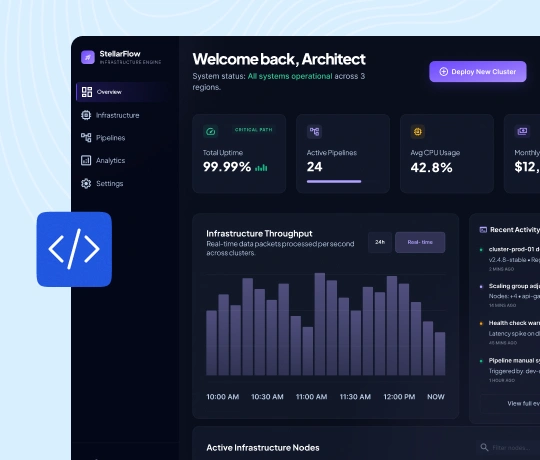This screenshot has height=460, width=540.
Task: Click the Filter nodes search field
Action: (508, 448)
